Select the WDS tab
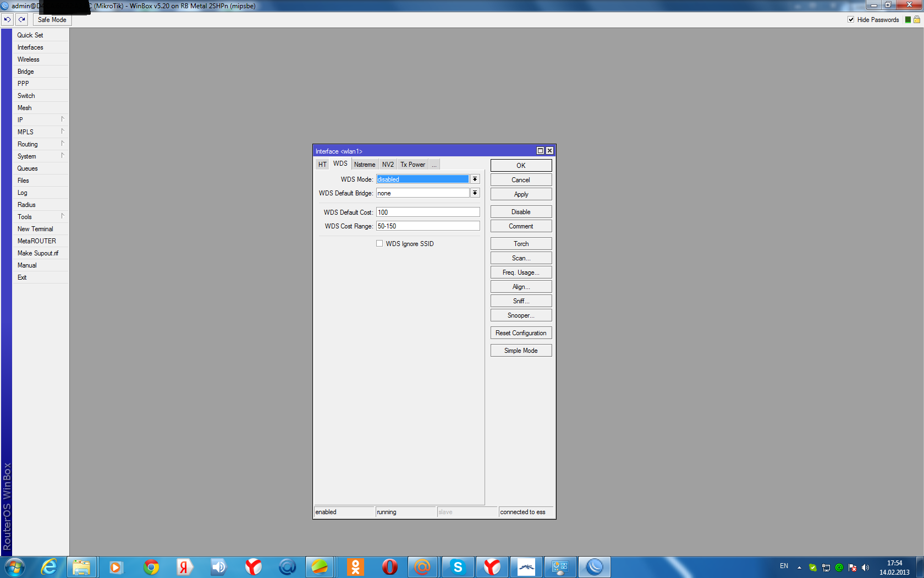This screenshot has height=578, width=924. 340,163
